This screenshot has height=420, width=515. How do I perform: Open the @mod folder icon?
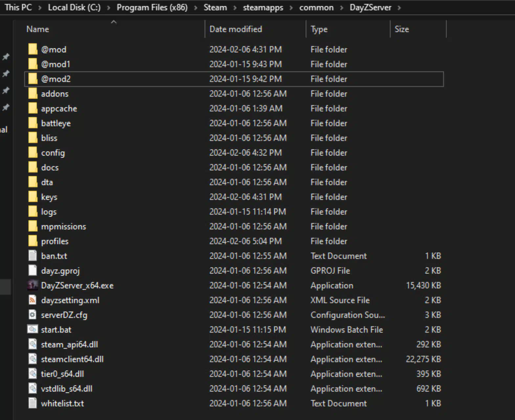[x=33, y=49]
